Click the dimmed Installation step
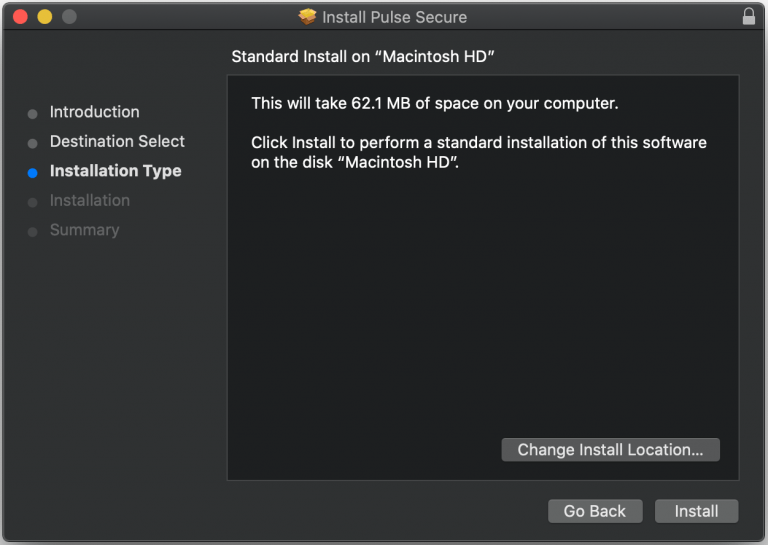The width and height of the screenshot is (768, 545). pos(89,200)
